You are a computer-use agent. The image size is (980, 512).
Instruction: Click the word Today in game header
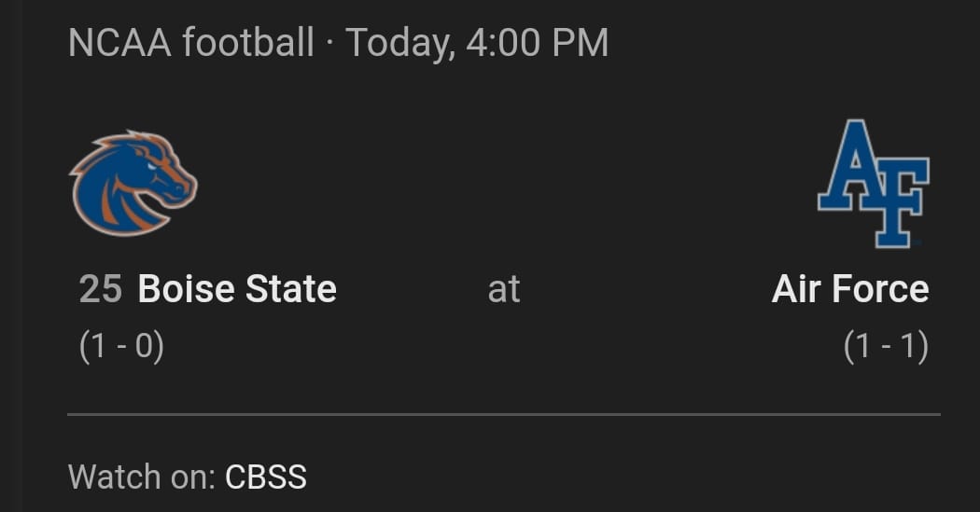399,43
